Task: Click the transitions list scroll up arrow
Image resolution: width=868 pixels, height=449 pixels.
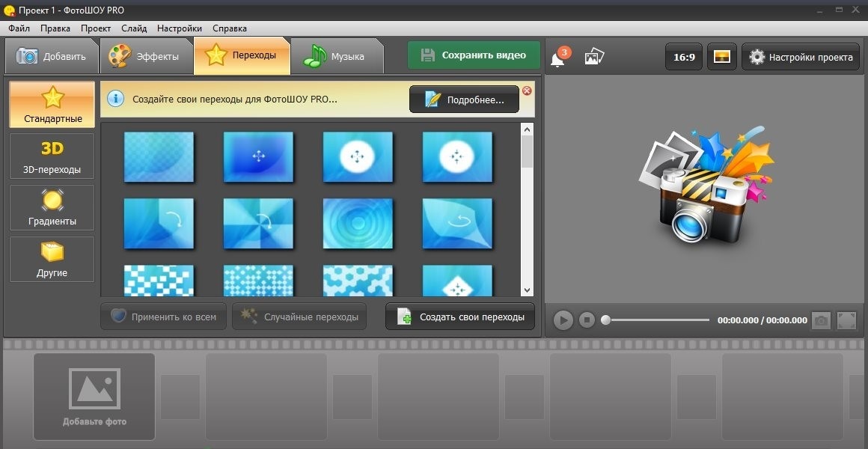Action: pyautogui.click(x=527, y=129)
